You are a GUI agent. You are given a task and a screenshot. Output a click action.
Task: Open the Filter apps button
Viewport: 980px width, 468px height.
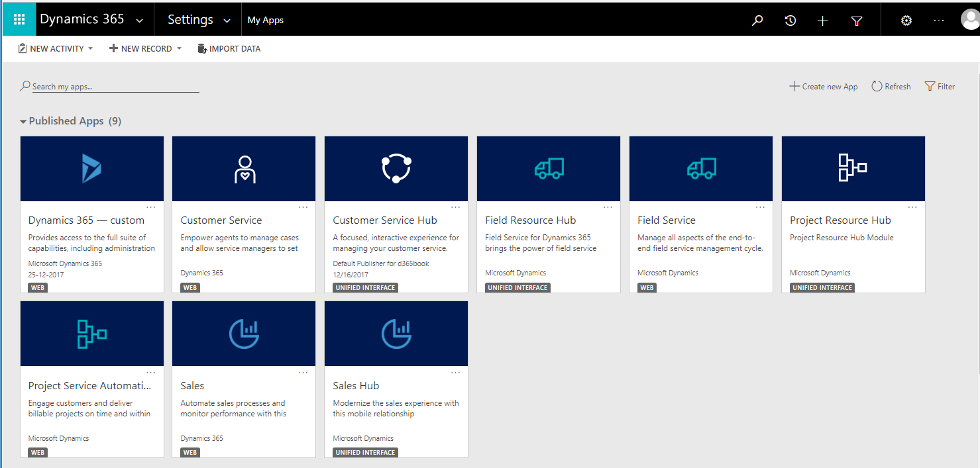[940, 87]
